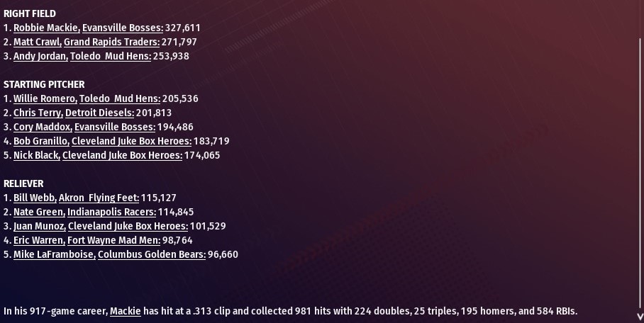Open Bill Webb reliever link
644x323 pixels.
pyautogui.click(x=35, y=198)
